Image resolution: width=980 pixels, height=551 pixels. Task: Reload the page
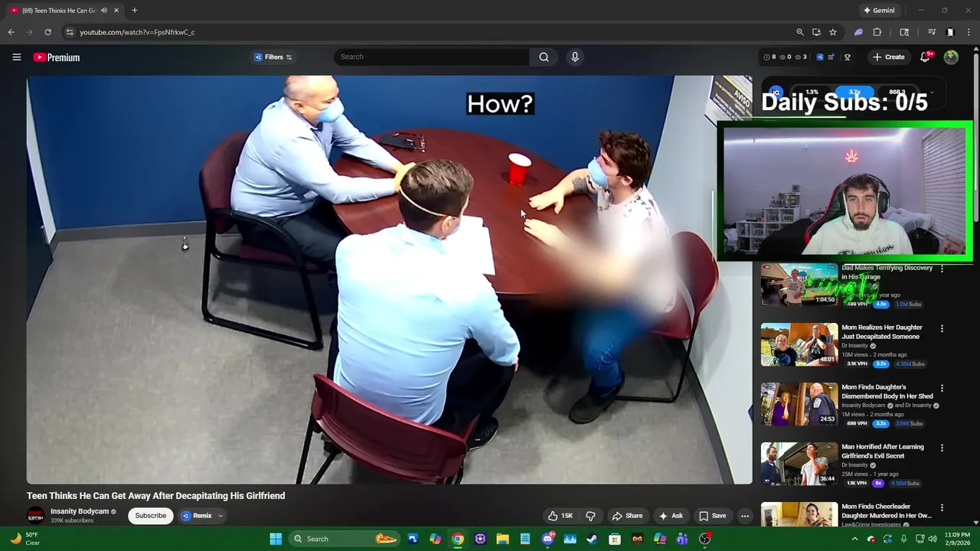(x=47, y=32)
